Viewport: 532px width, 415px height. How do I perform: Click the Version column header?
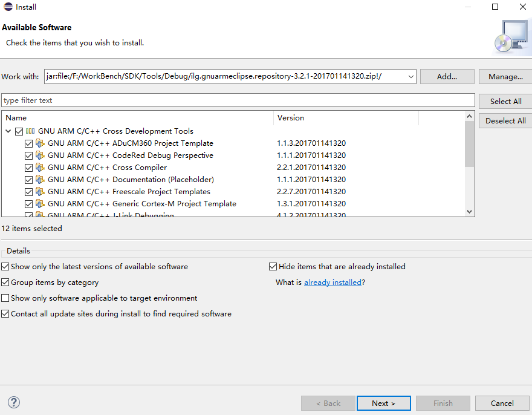coord(346,118)
